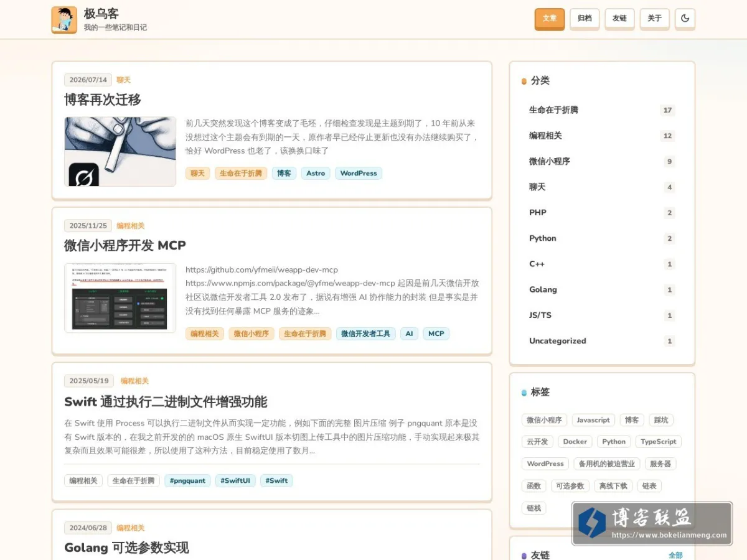Open the post 微信小程序开发 MCP
The width and height of the screenshot is (747, 560).
(125, 245)
